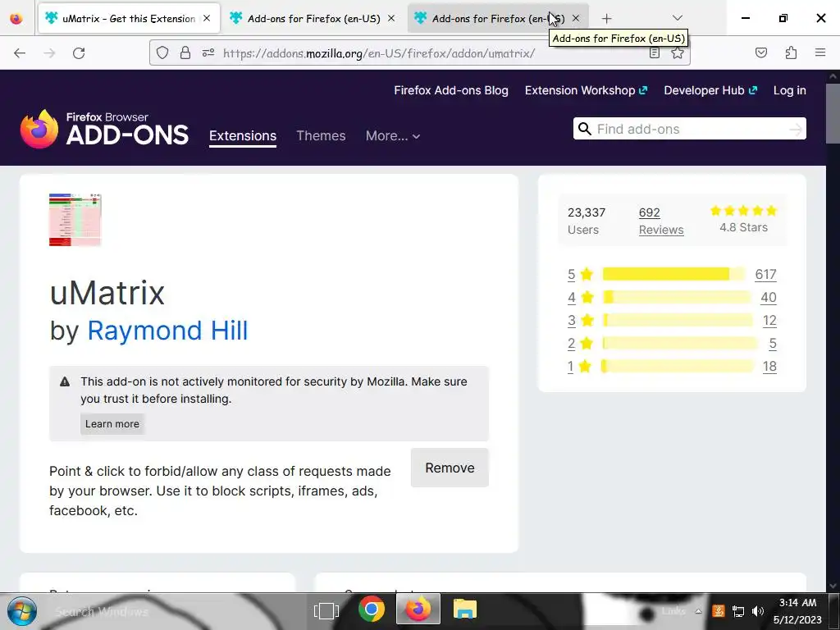Open Task View in taskbar

(326, 610)
